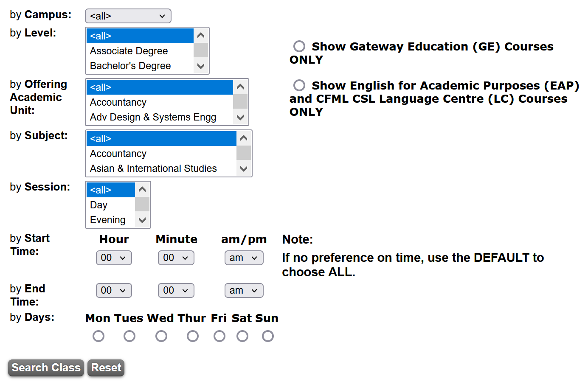
Task: Choose Monday in the Days row
Action: 98,336
